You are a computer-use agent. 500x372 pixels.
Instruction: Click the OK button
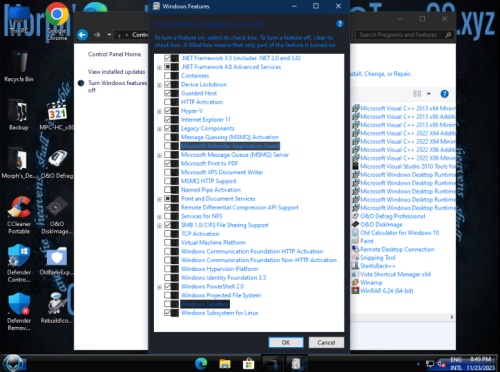[286, 342]
